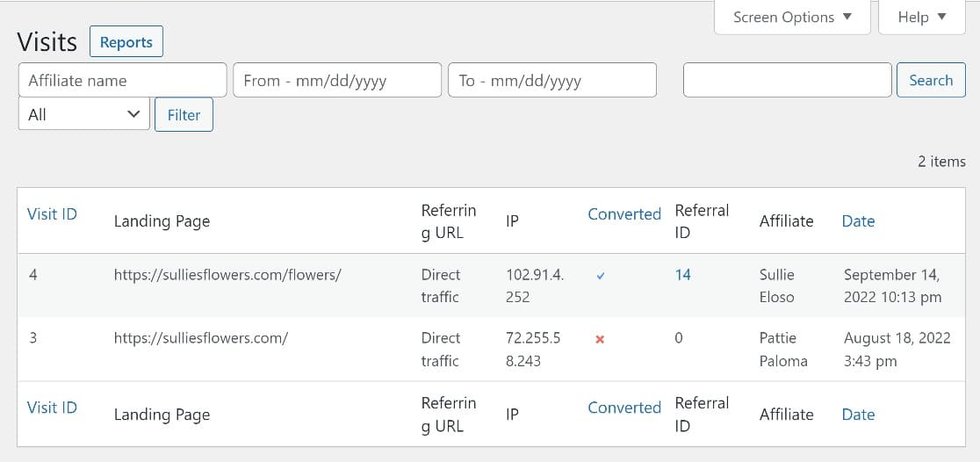The image size is (980, 462).
Task: Sort by Date column in header
Action: click(858, 221)
